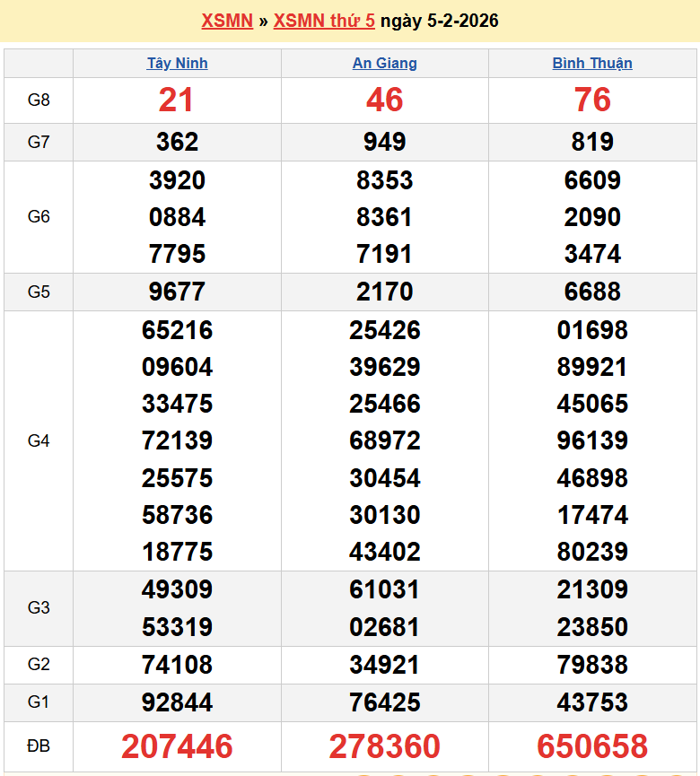Select Bình Thuận G2 number 79838
This screenshot has width=700, height=776.
[592, 665]
